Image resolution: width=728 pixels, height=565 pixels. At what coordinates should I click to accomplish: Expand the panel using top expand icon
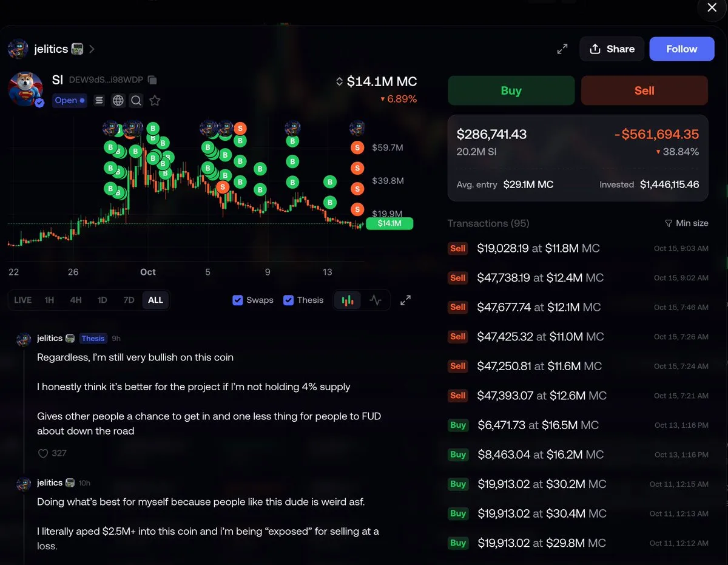pos(562,49)
